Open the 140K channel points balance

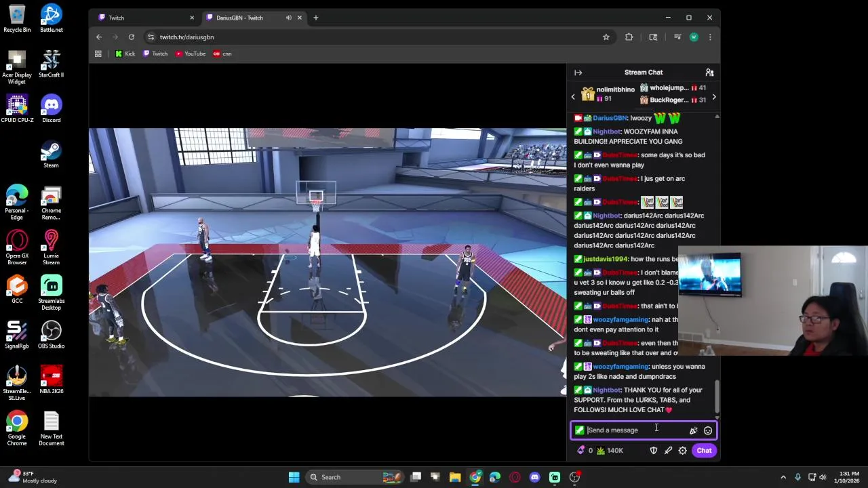click(610, 451)
